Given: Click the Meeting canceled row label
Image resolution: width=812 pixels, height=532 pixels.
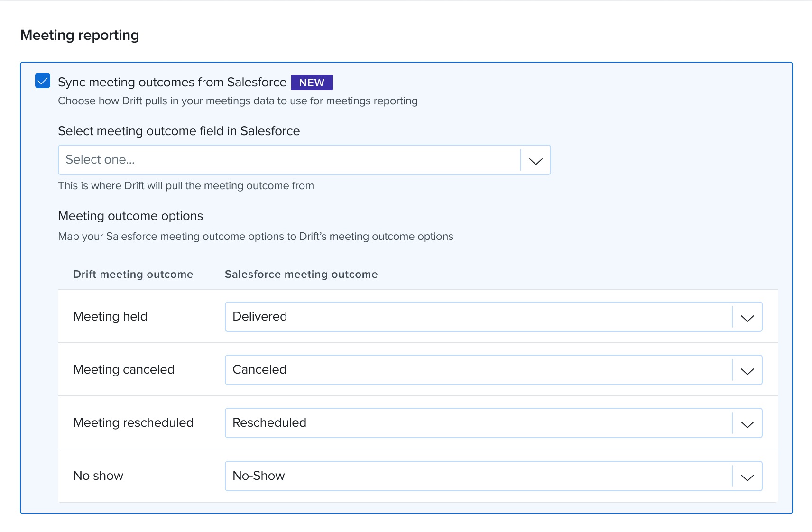Looking at the screenshot, I should [x=124, y=369].
